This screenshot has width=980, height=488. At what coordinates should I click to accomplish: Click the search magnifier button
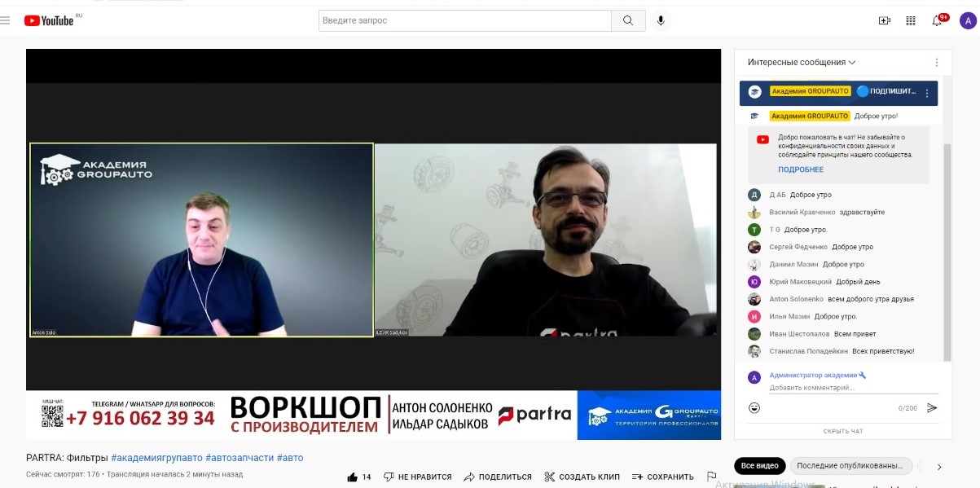[x=628, y=20]
